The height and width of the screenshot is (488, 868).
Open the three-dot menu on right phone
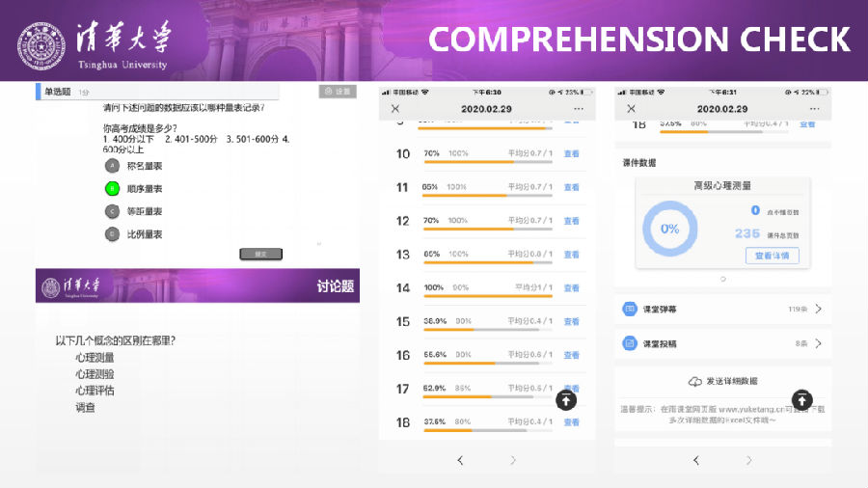click(813, 109)
